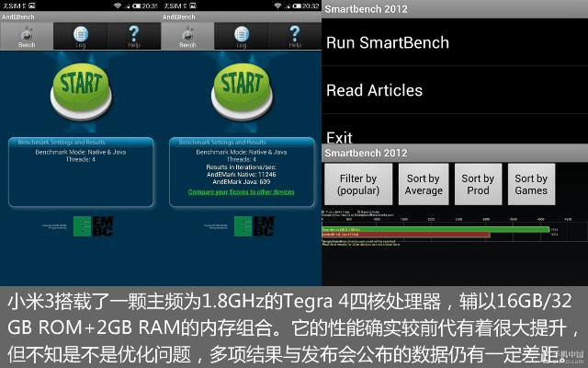Select Exit menu entry in Smartbench

pos(455,130)
